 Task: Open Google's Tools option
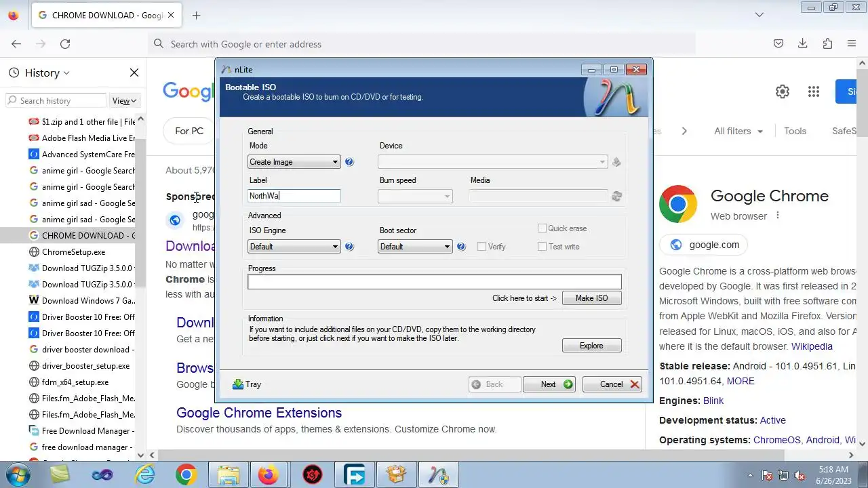point(795,131)
